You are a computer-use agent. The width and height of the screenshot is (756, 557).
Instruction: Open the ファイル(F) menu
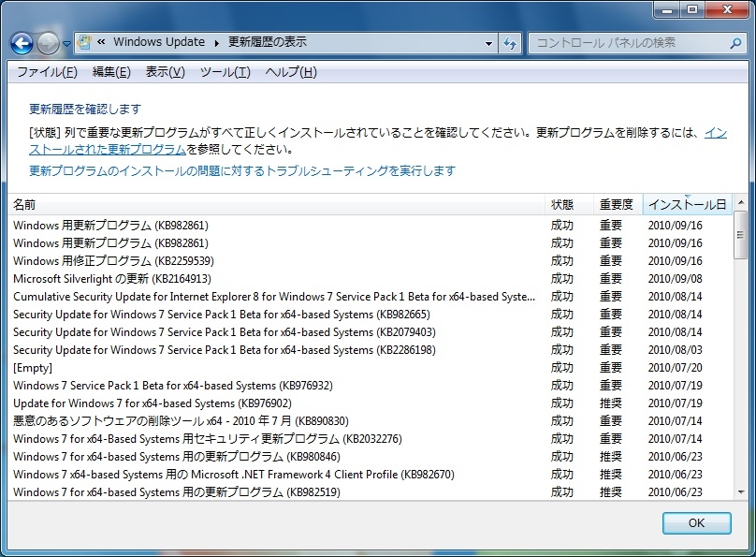[x=47, y=72]
